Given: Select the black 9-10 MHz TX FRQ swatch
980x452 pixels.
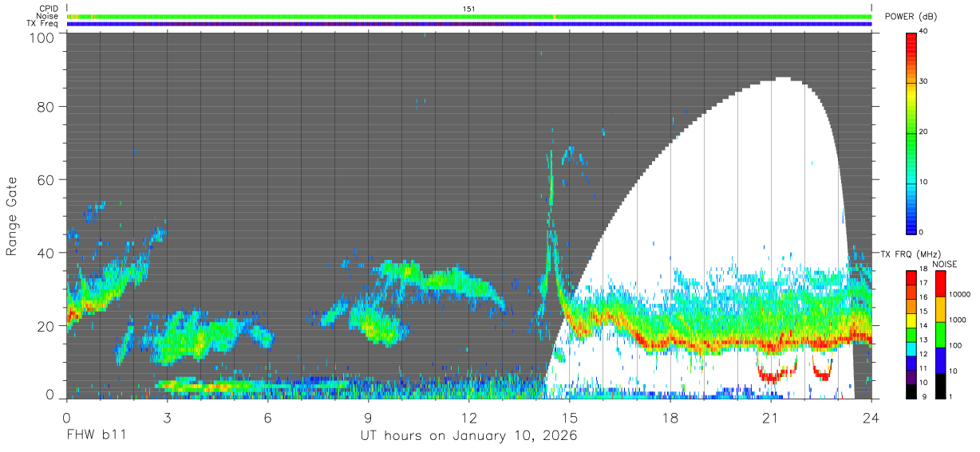Looking at the screenshot, I should click(911, 391).
